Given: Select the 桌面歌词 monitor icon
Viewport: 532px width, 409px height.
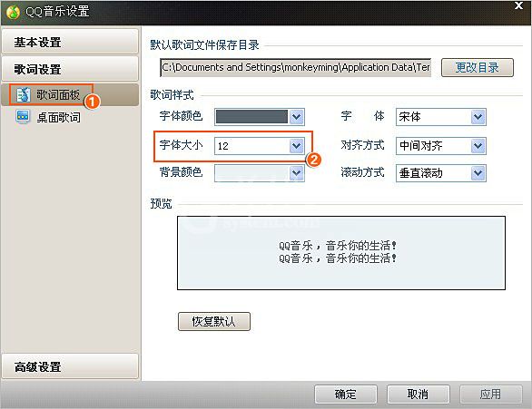Looking at the screenshot, I should 23,117.
